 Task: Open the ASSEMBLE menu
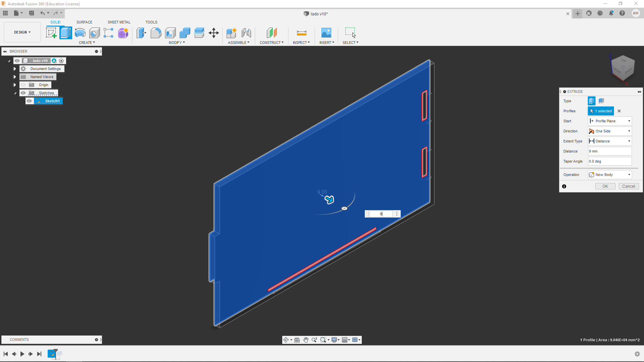point(239,43)
